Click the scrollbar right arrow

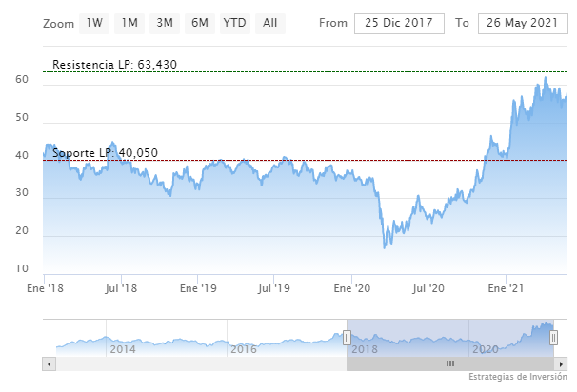[562, 363]
